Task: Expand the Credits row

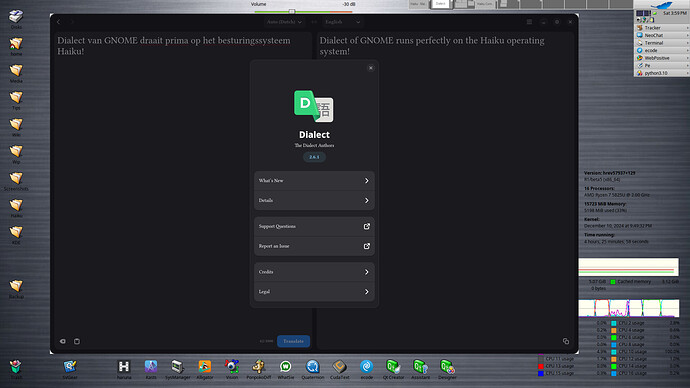Action: point(314,272)
